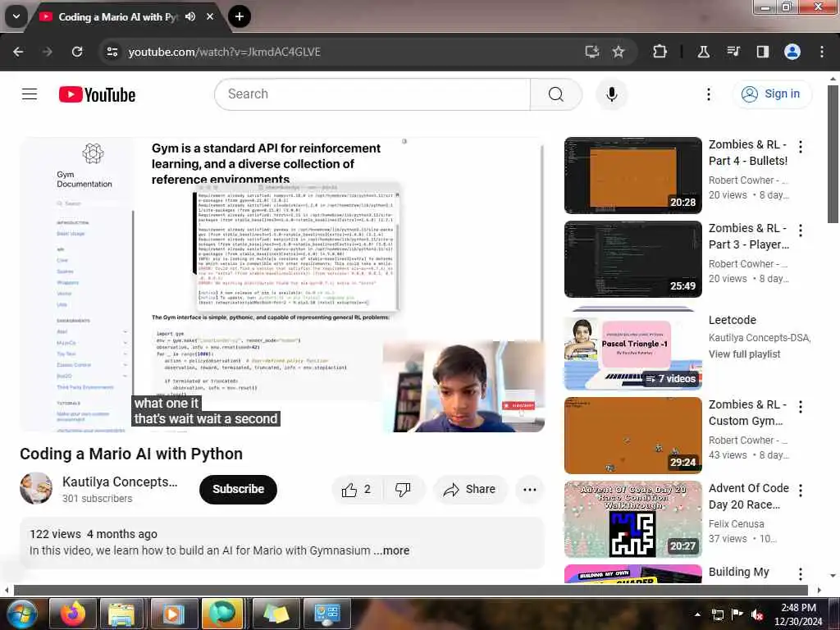Click the magnifier search button
840x630 pixels.
[x=556, y=94]
